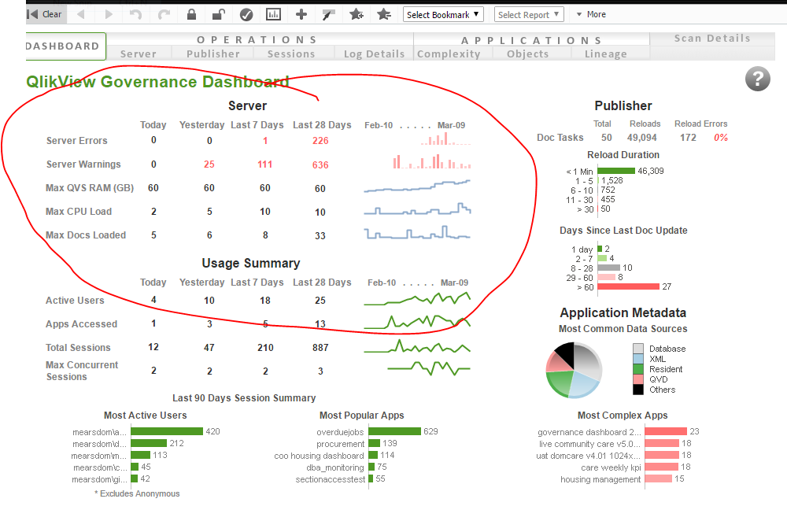The height and width of the screenshot is (532, 787).
Task: Click the Server Warnings '636' value
Action: [320, 164]
